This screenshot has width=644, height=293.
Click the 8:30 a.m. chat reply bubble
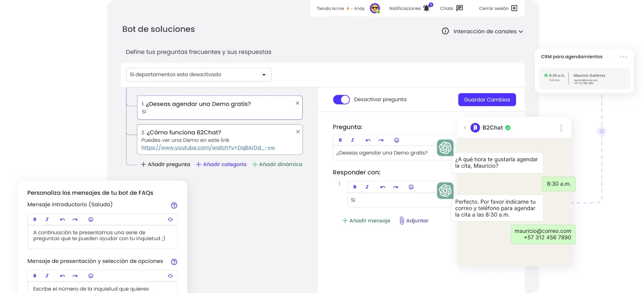[559, 184]
